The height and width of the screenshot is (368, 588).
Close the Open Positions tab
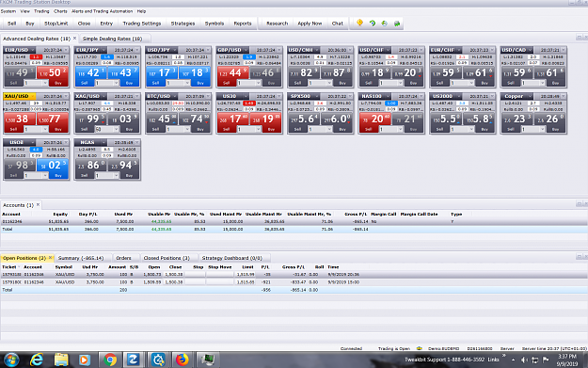coord(50,258)
